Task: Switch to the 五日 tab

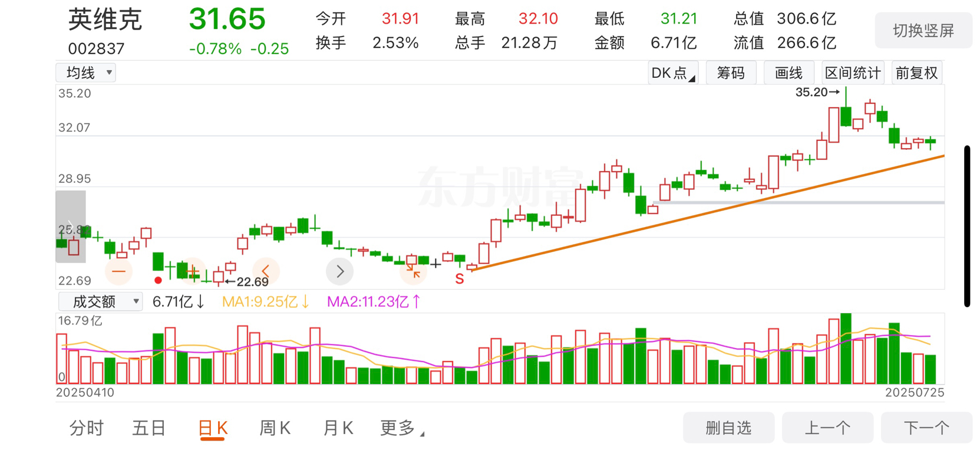Action: tap(149, 428)
